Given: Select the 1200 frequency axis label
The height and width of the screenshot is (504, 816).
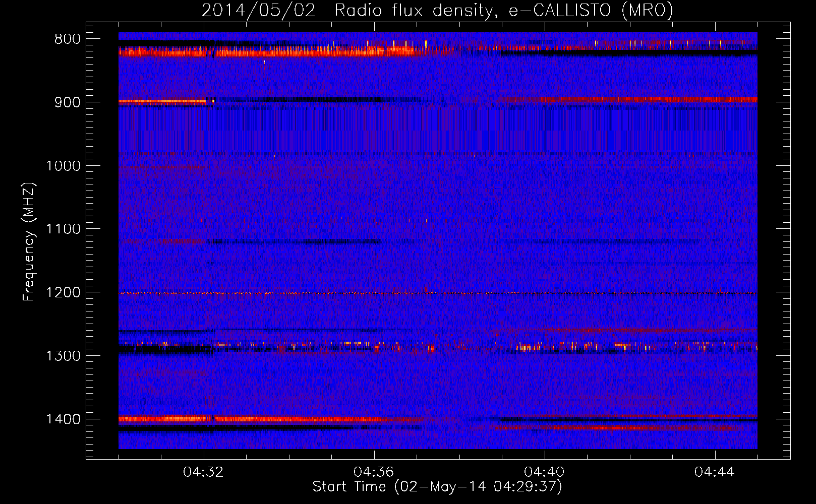Looking at the screenshot, I should point(63,293).
